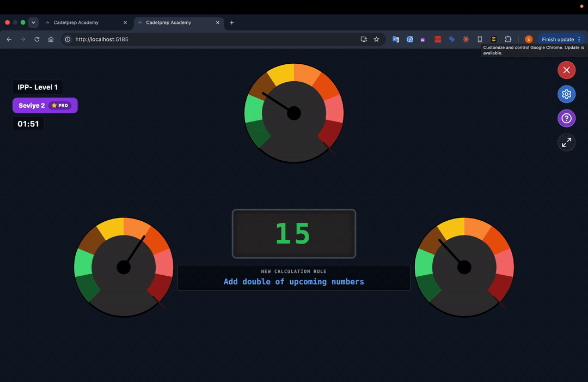Click the Seviye 2 PRO badge
Screen dimensions: 588x382
[x=45, y=105]
